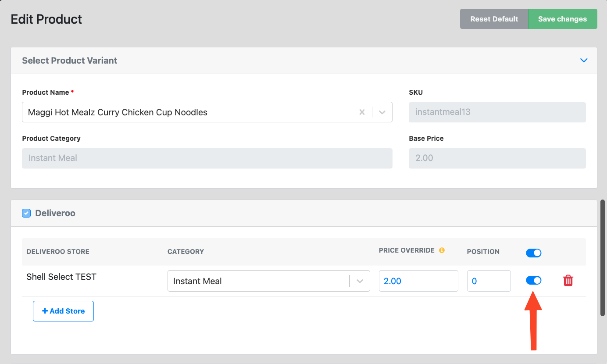
Task: Click the disabled Product Category field
Action: click(x=207, y=158)
